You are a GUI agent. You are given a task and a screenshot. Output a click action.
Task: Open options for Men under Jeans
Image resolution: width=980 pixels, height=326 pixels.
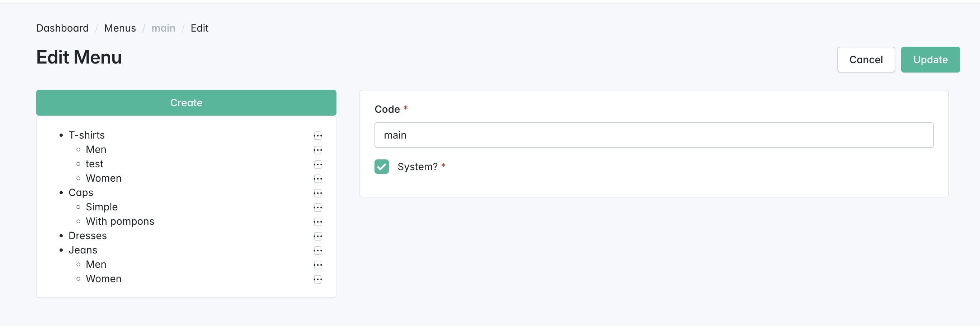pos(318,265)
